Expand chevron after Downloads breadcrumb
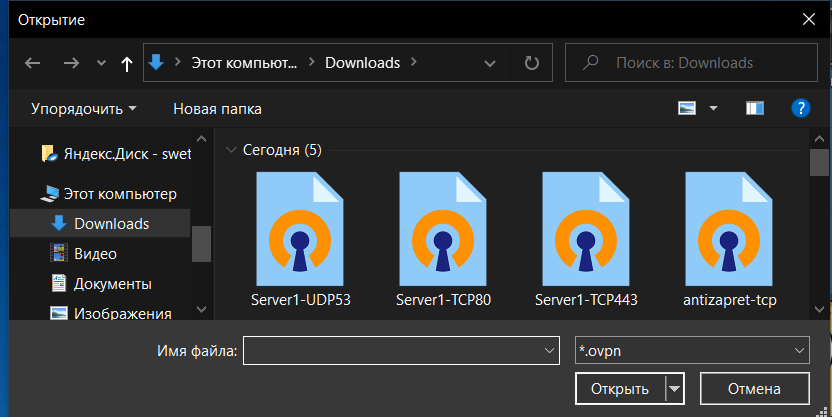The height and width of the screenshot is (417, 832). click(x=414, y=63)
